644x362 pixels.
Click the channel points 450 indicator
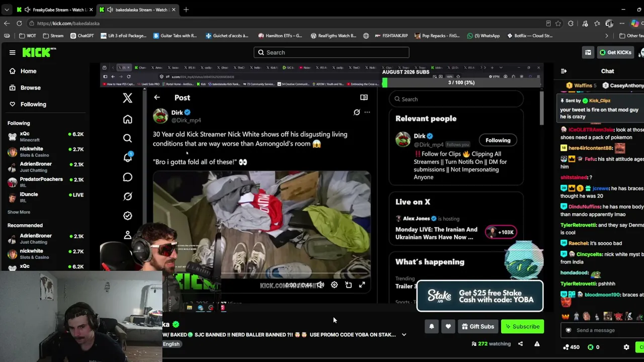click(571, 347)
